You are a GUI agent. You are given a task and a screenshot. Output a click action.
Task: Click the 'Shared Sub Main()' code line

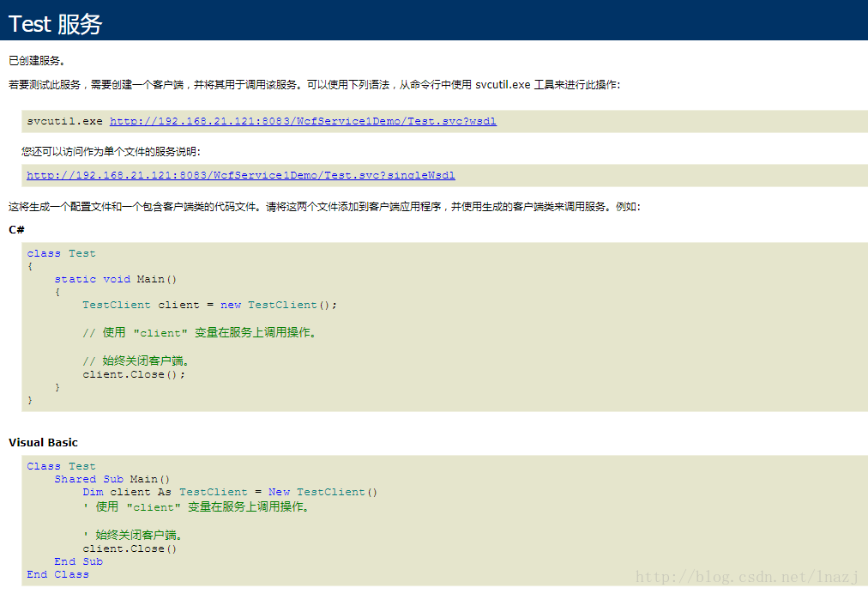pos(112,479)
